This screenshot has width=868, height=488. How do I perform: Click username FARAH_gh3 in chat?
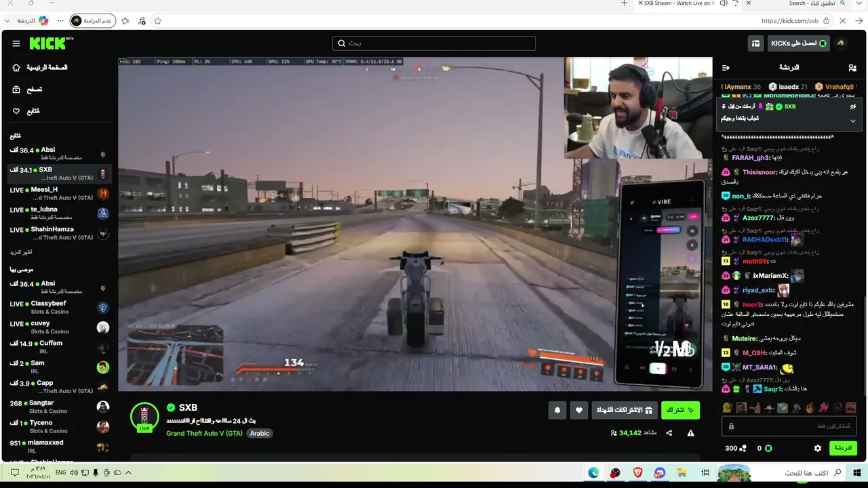pos(750,158)
